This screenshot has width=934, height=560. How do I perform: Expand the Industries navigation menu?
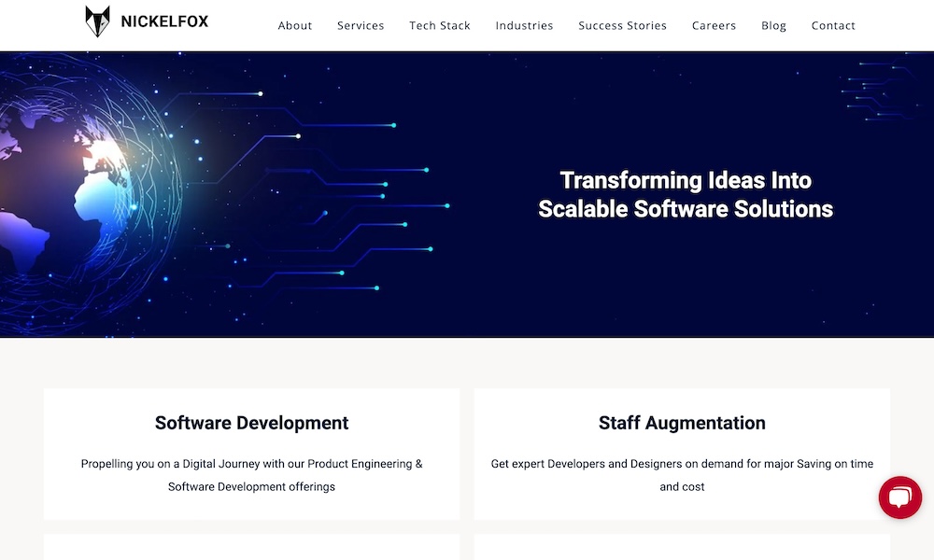[524, 25]
